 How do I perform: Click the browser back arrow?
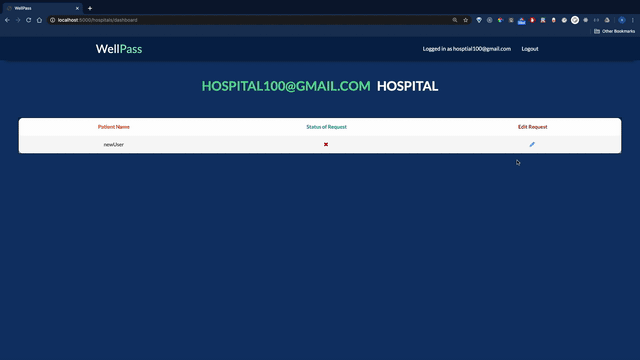pos(7,20)
